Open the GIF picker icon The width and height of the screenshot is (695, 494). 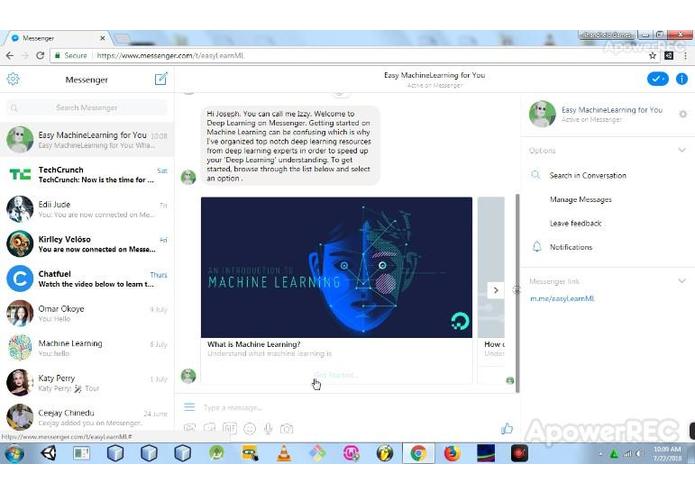click(x=230, y=428)
